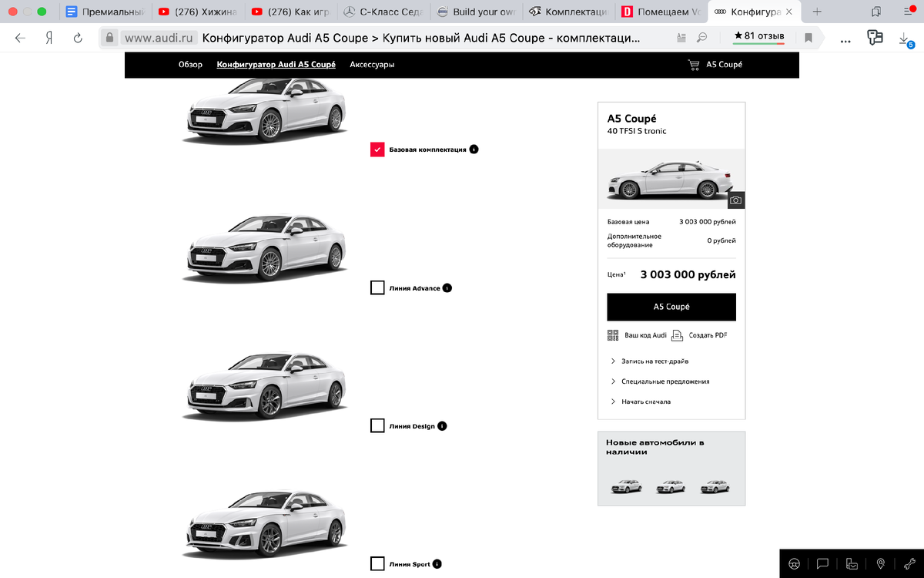Screen dimensions: 924x578
Task: Switch to the Build your own tab
Action: tap(475, 12)
